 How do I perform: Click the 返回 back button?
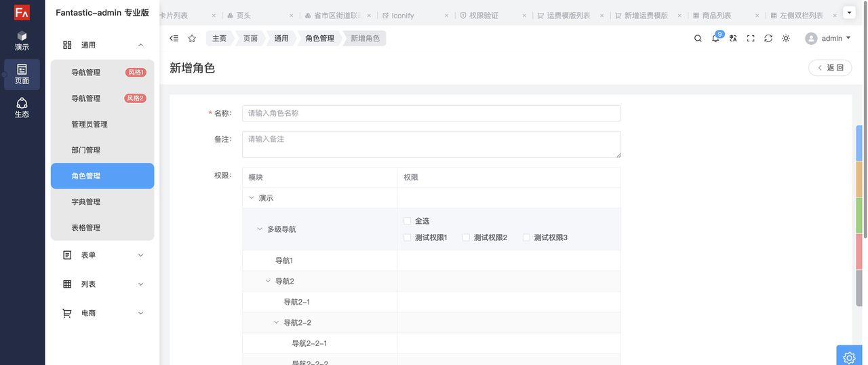coord(830,68)
